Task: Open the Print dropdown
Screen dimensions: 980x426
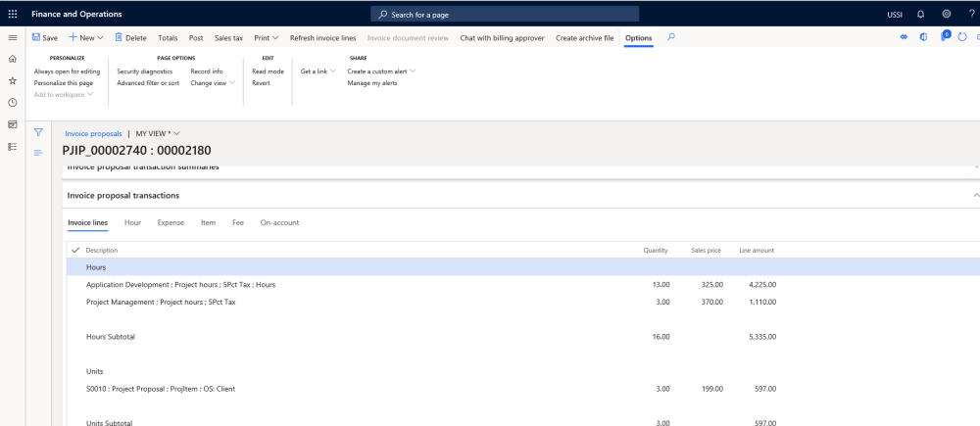Action: 267,37
